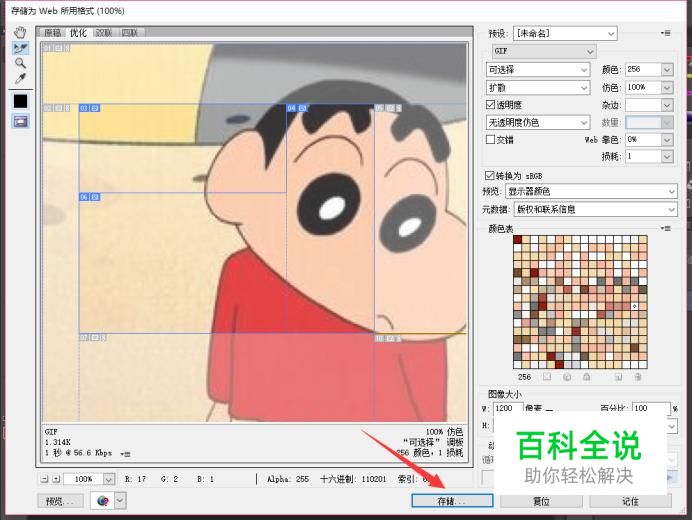Open the download speed menu icon
This screenshot has width=692, height=520.
click(x=126, y=454)
